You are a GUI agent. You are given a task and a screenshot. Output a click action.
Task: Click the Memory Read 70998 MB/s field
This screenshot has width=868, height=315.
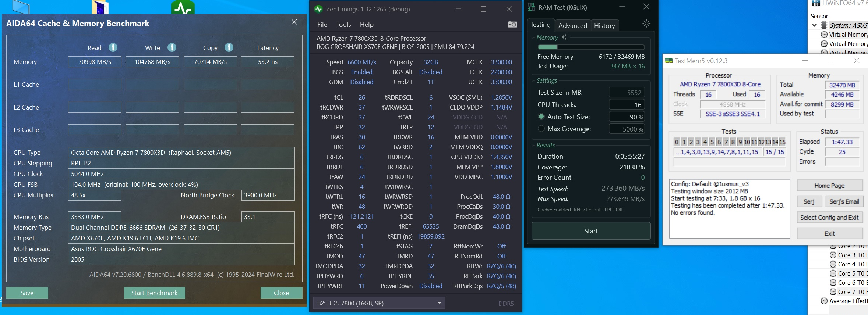pyautogui.click(x=95, y=62)
